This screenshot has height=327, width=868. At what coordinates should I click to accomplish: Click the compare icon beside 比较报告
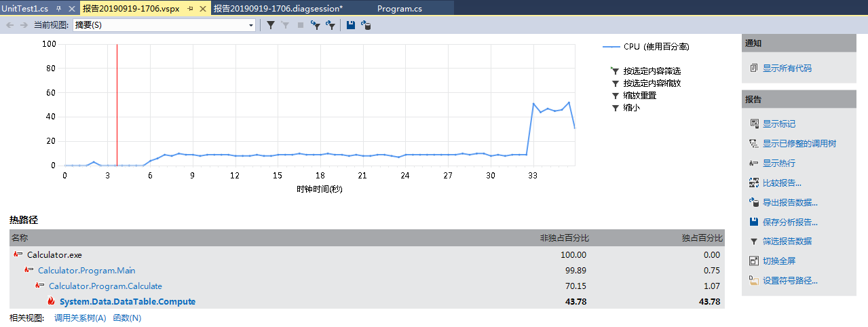tap(753, 183)
